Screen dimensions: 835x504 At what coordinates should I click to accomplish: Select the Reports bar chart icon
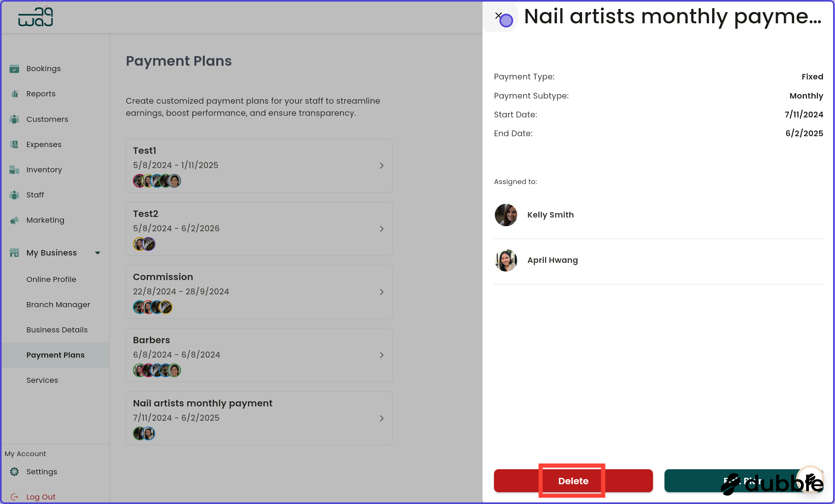tap(14, 94)
